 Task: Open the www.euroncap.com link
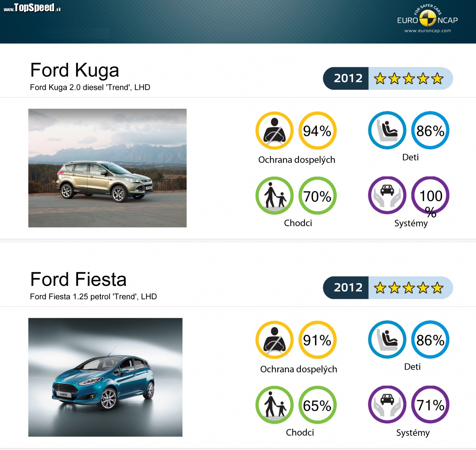coord(428,31)
